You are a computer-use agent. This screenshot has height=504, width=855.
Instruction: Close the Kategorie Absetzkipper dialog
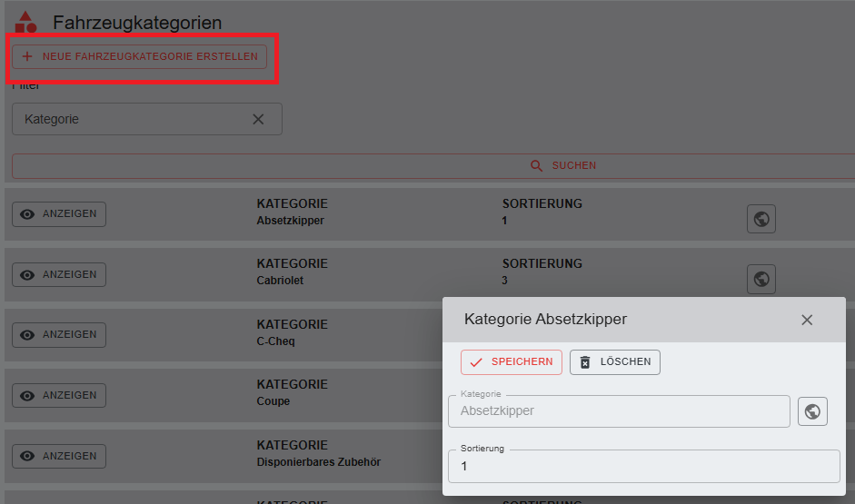click(807, 320)
